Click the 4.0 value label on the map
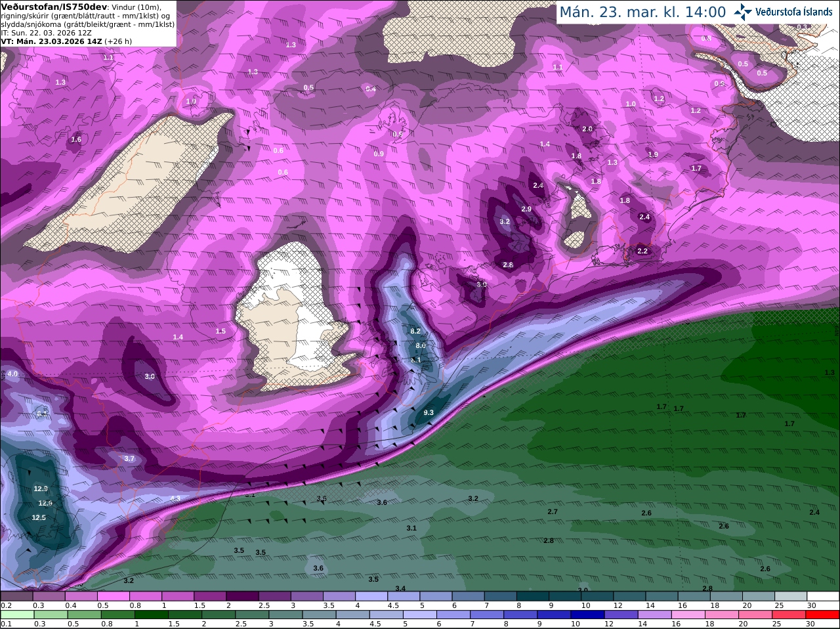Image resolution: width=840 pixels, height=629 pixels. click(12, 374)
